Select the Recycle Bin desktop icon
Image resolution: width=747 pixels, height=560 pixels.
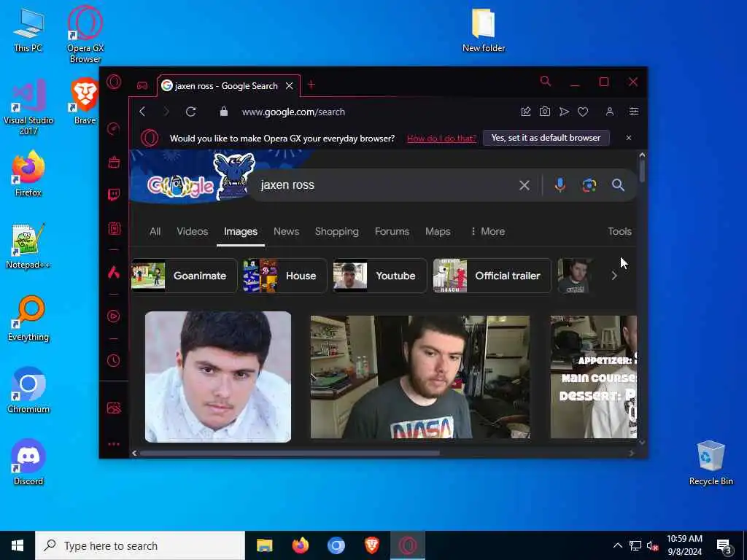click(711, 462)
